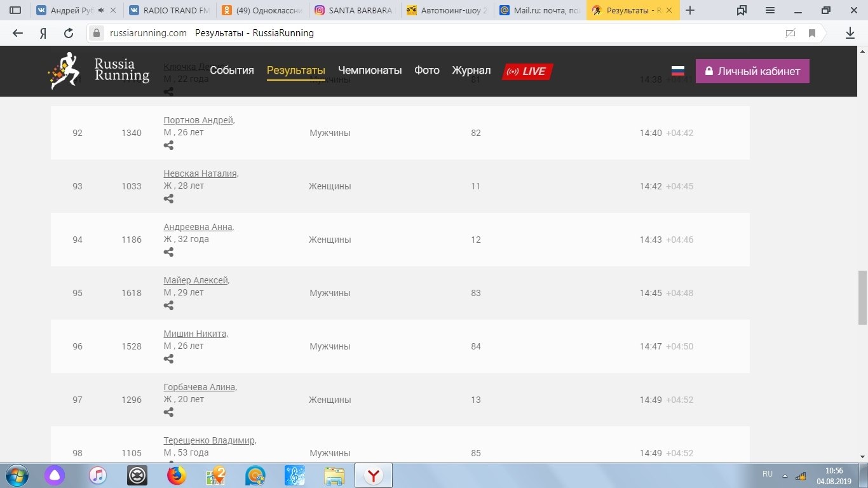Switch to the SANTA BARBARA Instagram tab
Image resolution: width=868 pixels, height=488 pixels.
point(355,10)
